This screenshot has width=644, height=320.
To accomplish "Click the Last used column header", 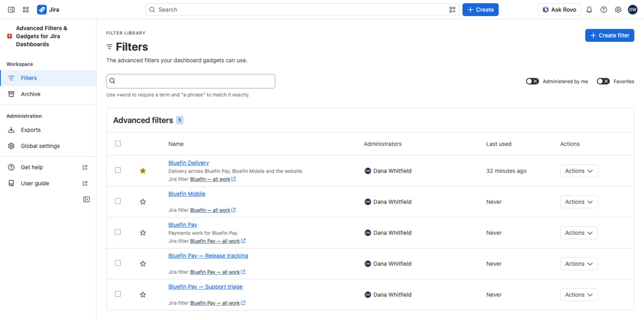I will (x=499, y=144).
